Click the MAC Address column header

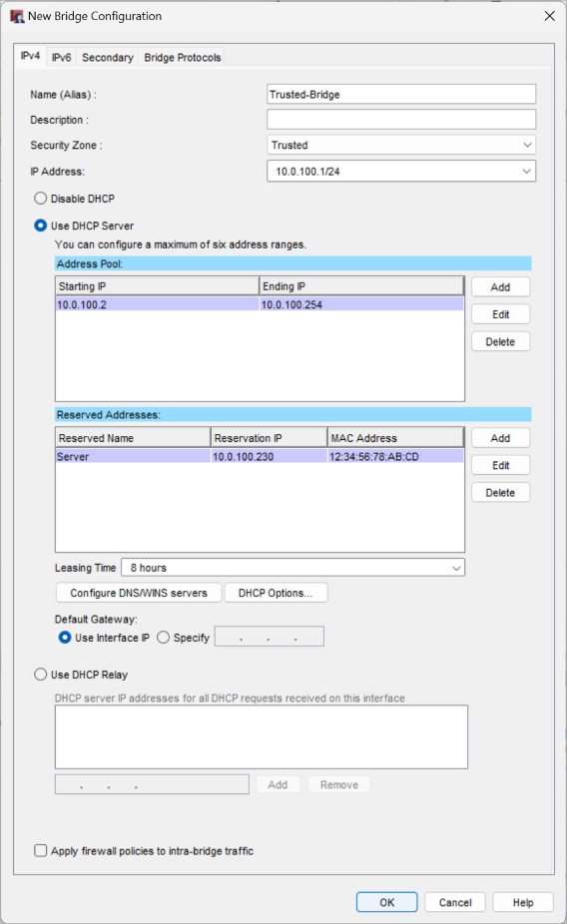(395, 438)
